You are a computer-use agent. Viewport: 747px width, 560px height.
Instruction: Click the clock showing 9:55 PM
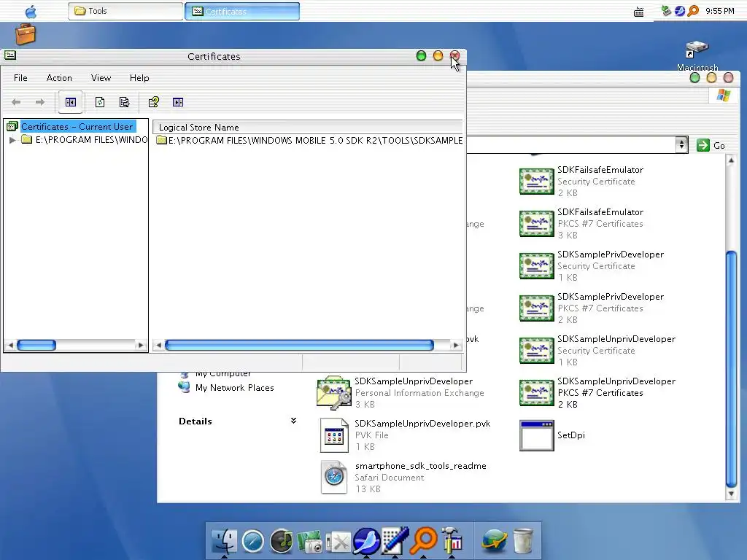point(719,11)
